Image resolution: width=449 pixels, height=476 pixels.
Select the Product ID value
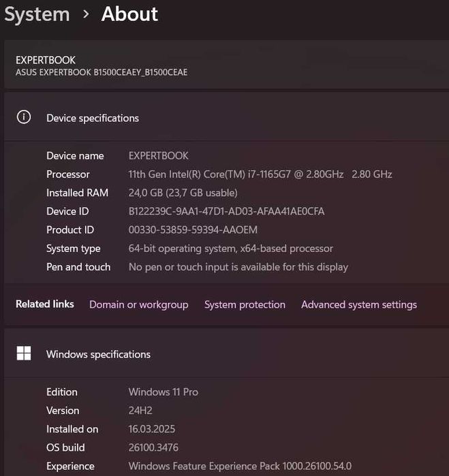(x=193, y=229)
